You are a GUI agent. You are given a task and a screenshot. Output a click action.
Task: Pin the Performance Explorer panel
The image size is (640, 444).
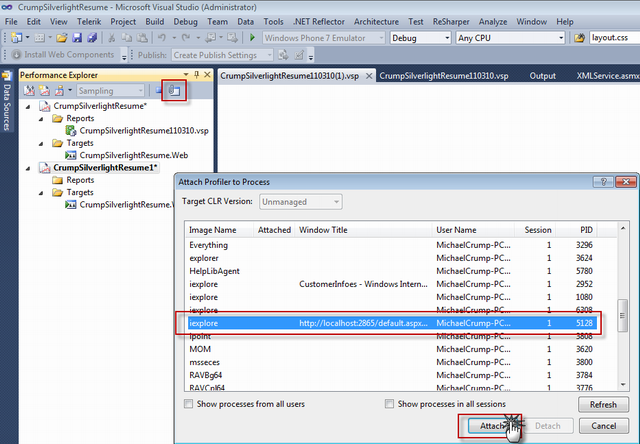click(x=197, y=75)
